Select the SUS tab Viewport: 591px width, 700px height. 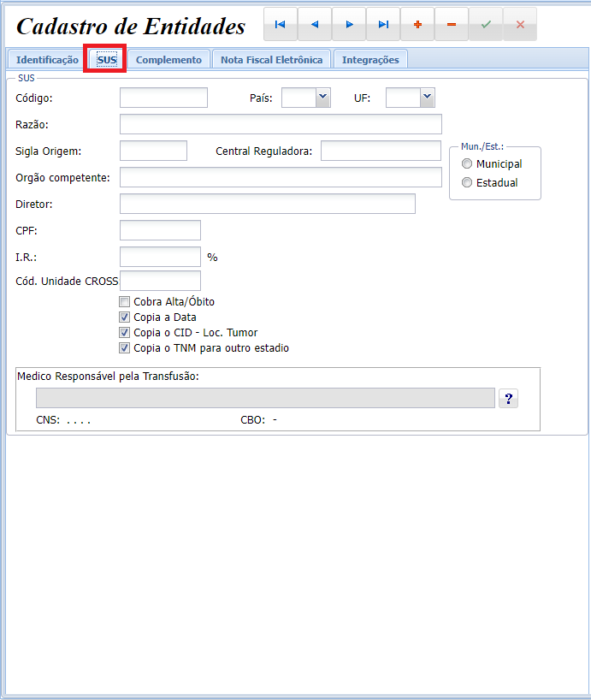click(107, 60)
